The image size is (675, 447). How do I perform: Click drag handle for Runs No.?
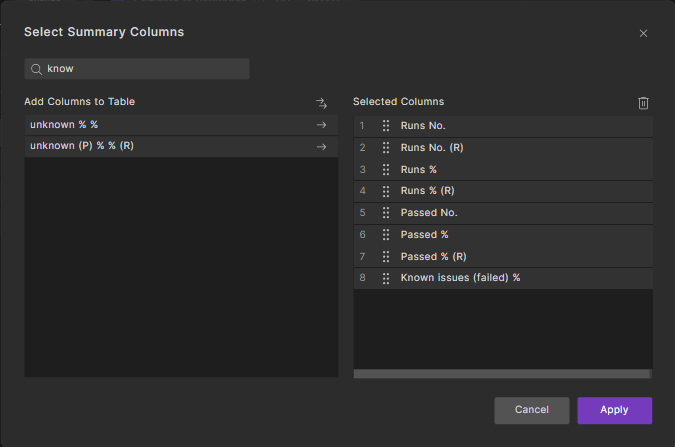(x=386, y=126)
